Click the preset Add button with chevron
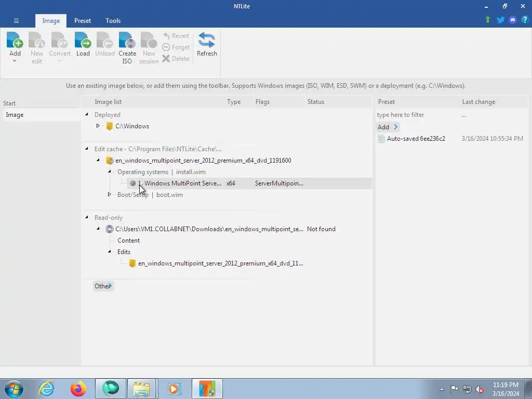Image resolution: width=532 pixels, height=399 pixels. 388,127
